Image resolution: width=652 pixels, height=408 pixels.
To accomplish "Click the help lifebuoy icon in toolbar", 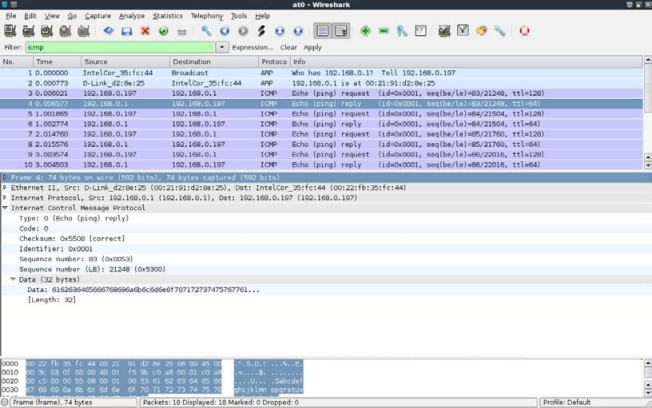I will 524,31.
